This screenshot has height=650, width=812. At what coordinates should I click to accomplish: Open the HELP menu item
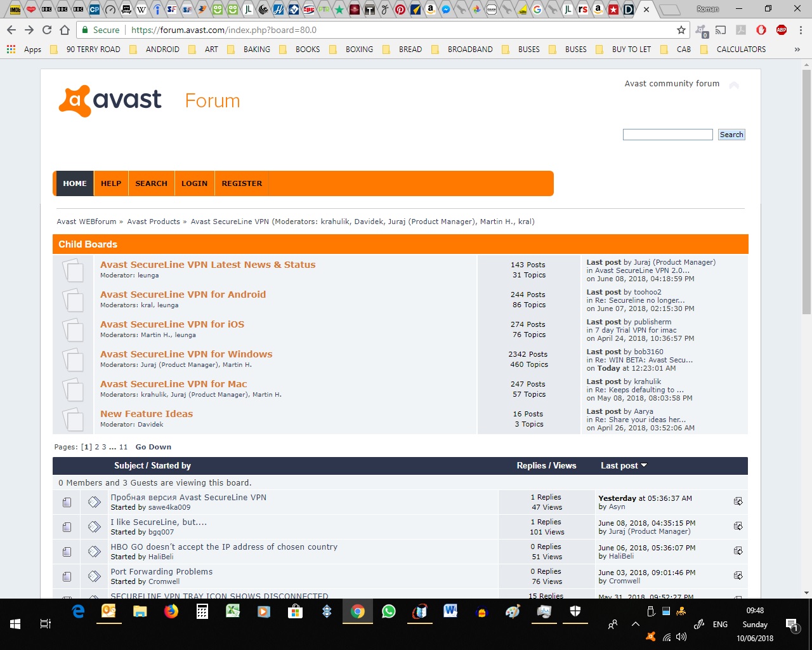(111, 183)
